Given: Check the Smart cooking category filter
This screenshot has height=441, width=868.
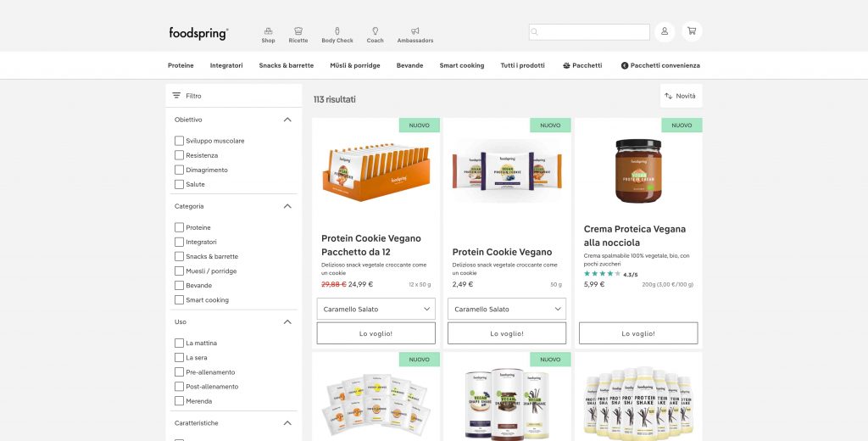Looking at the screenshot, I should point(180,299).
